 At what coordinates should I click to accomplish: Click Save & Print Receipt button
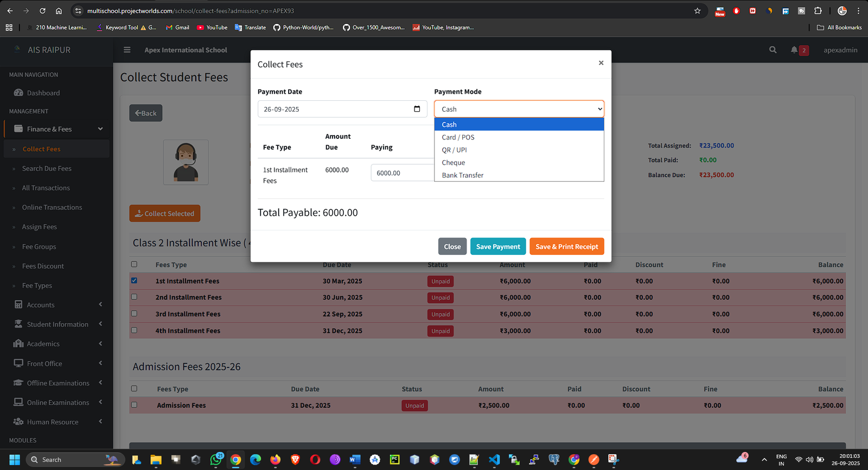click(566, 247)
